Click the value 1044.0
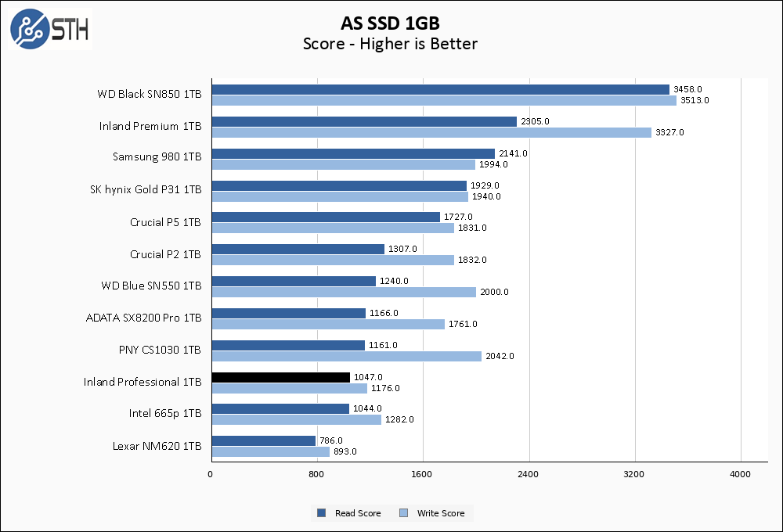Screen dimensions: 783x532 pyautogui.click(x=367, y=408)
